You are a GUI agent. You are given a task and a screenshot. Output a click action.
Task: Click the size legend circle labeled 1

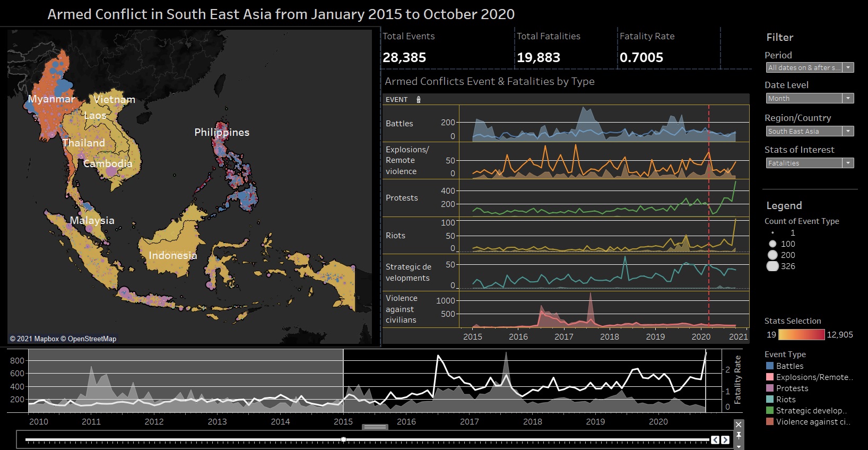click(x=772, y=233)
